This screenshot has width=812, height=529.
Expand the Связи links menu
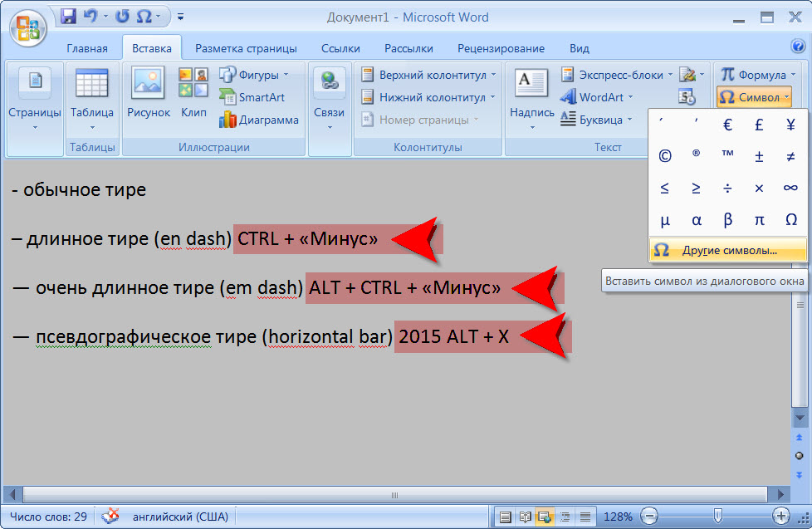point(330,99)
